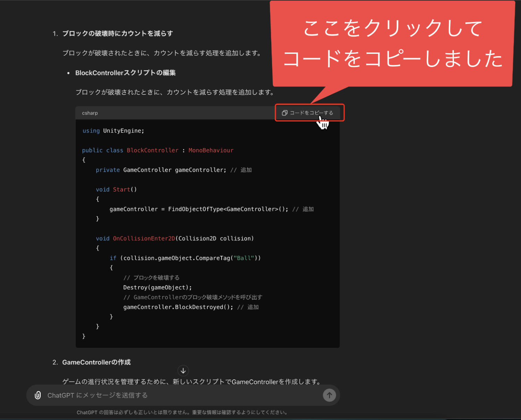
Task: Focus the ChatGPT にメッセージを送信する input field
Action: coord(183,395)
